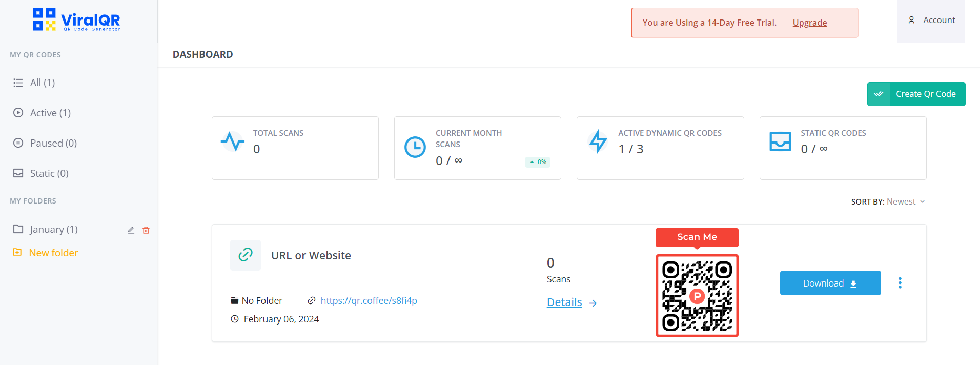The width and height of the screenshot is (980, 365).
Task: Open the https://qr.coffee/s8fi4p link
Action: [369, 300]
